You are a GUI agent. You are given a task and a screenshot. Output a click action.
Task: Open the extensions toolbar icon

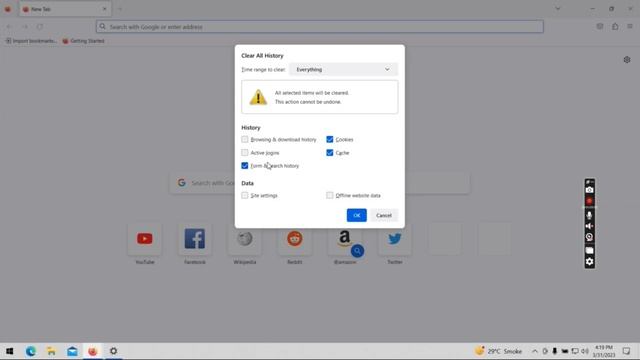(615, 27)
